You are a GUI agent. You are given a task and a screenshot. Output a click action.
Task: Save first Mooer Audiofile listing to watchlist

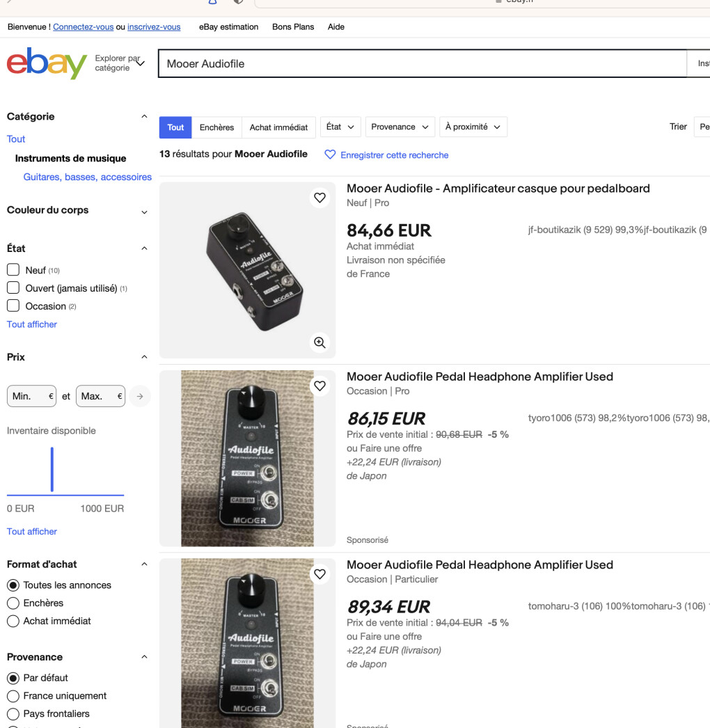point(319,198)
